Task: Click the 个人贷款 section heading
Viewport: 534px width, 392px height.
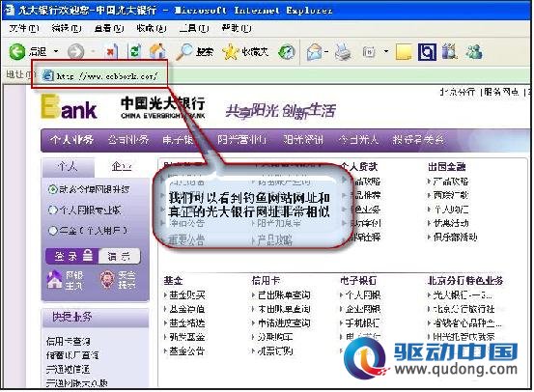Action: (x=359, y=166)
